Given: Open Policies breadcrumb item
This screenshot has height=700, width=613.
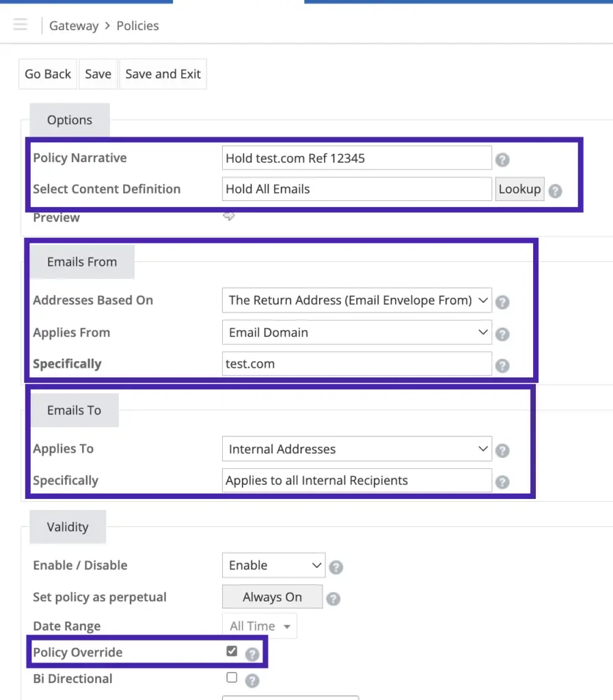Looking at the screenshot, I should coord(137,26).
